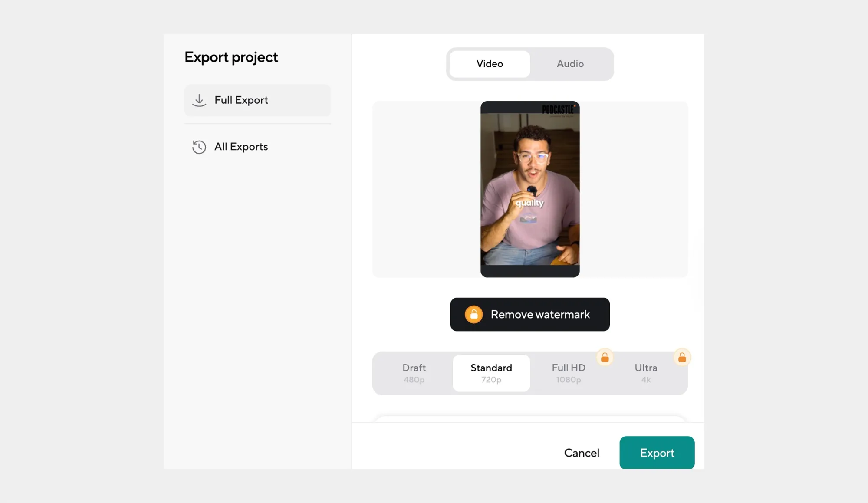The width and height of the screenshot is (868, 503).
Task: Switch to the Audio tab
Action: click(x=570, y=64)
